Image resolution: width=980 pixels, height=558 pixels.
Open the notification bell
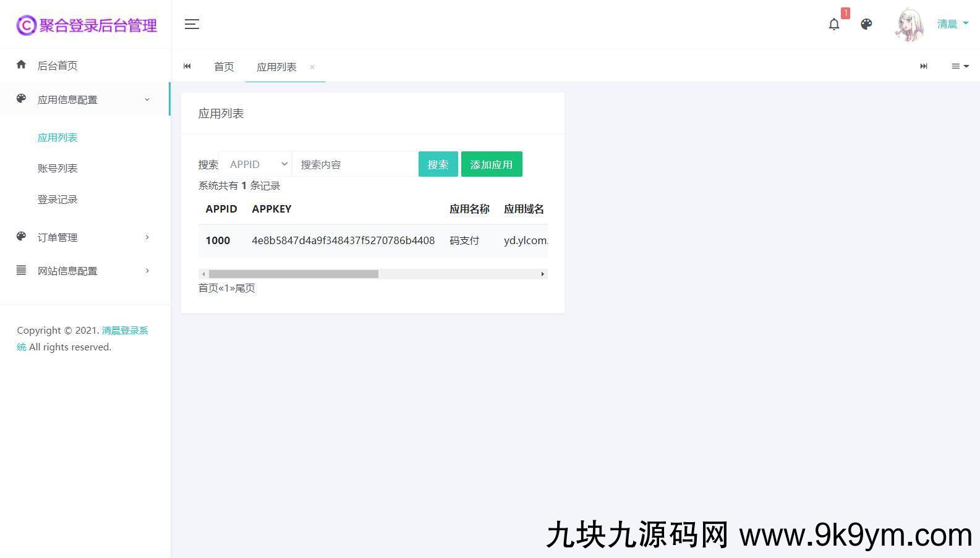click(x=834, y=24)
